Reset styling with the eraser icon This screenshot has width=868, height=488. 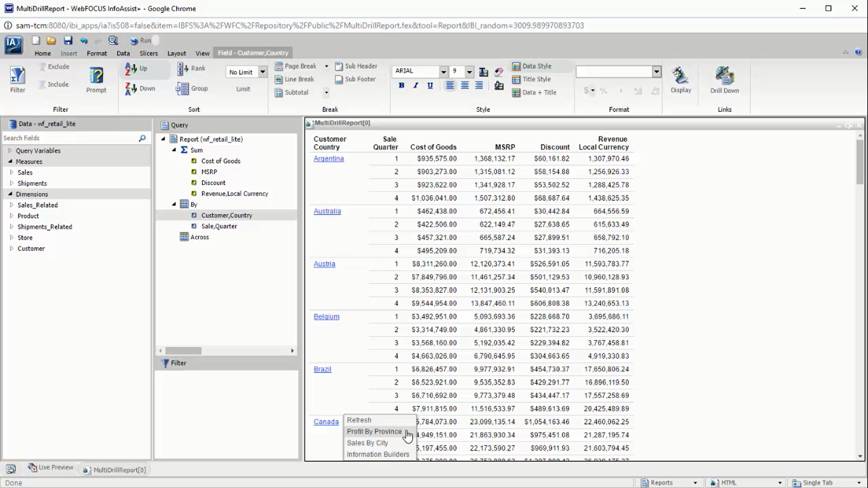(x=499, y=72)
